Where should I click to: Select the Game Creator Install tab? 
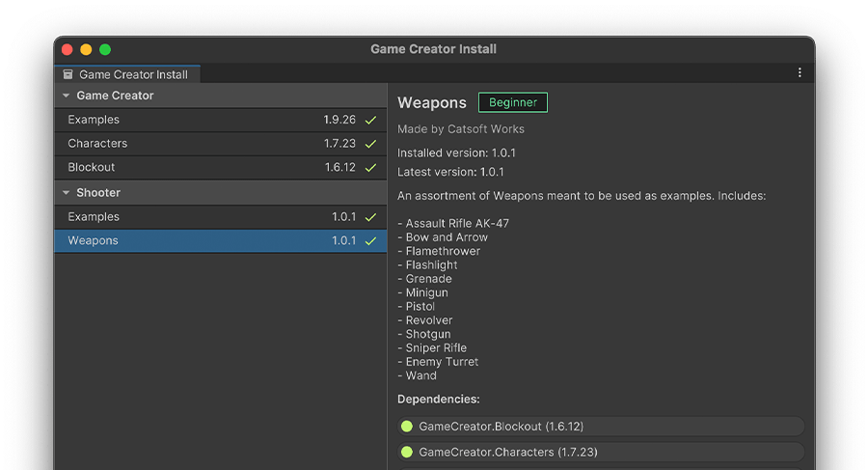(127, 74)
